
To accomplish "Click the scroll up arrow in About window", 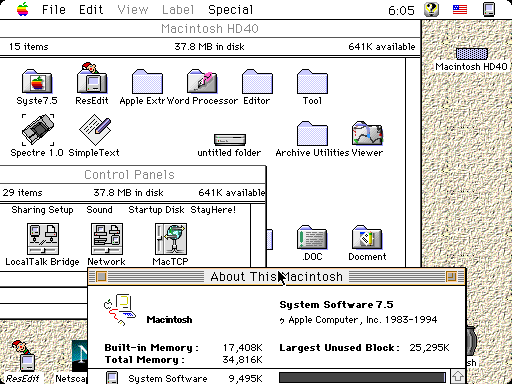I will pyautogui.click(x=457, y=377).
